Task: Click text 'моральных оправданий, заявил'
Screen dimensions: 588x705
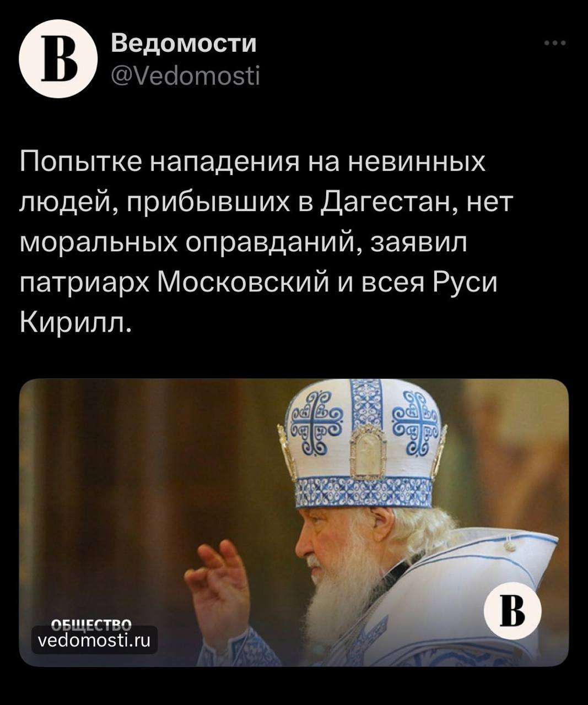Action: click(x=243, y=243)
